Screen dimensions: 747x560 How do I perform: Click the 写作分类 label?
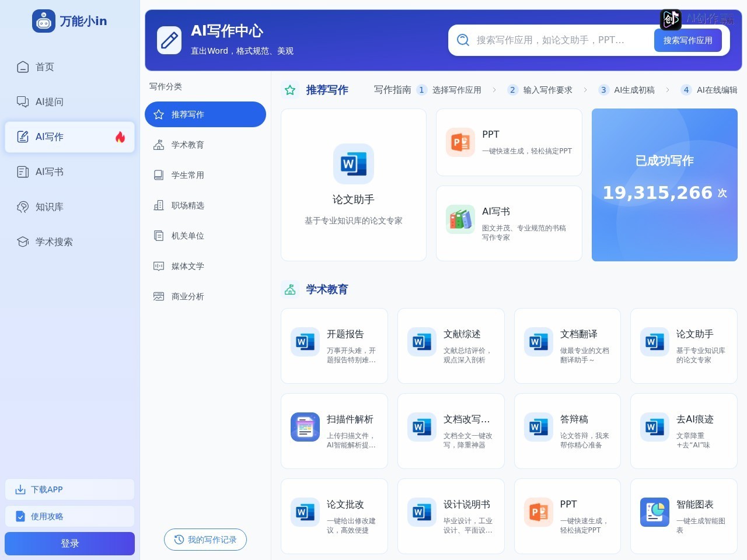click(x=166, y=86)
